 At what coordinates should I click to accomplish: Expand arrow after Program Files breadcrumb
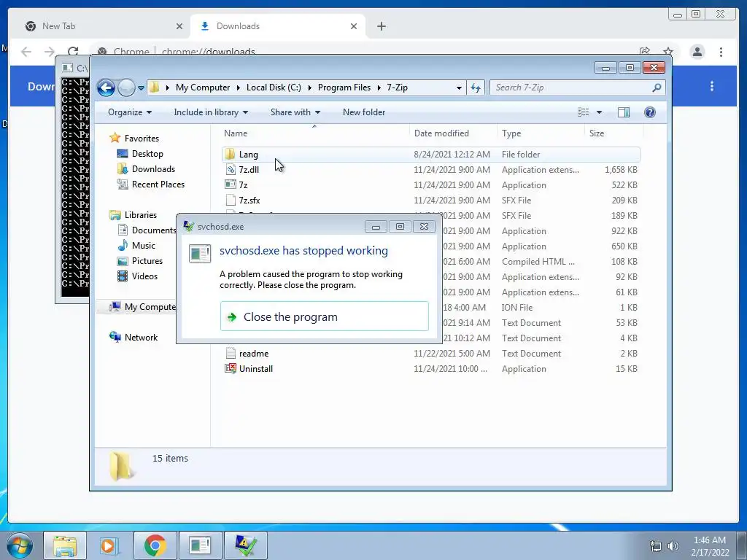coord(379,87)
